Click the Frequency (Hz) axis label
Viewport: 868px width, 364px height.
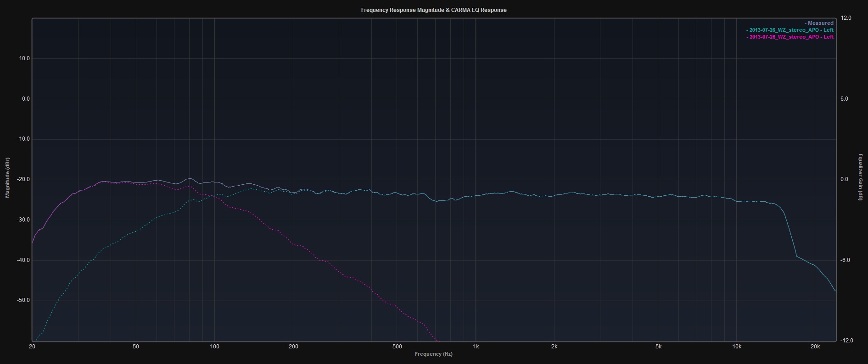433,354
